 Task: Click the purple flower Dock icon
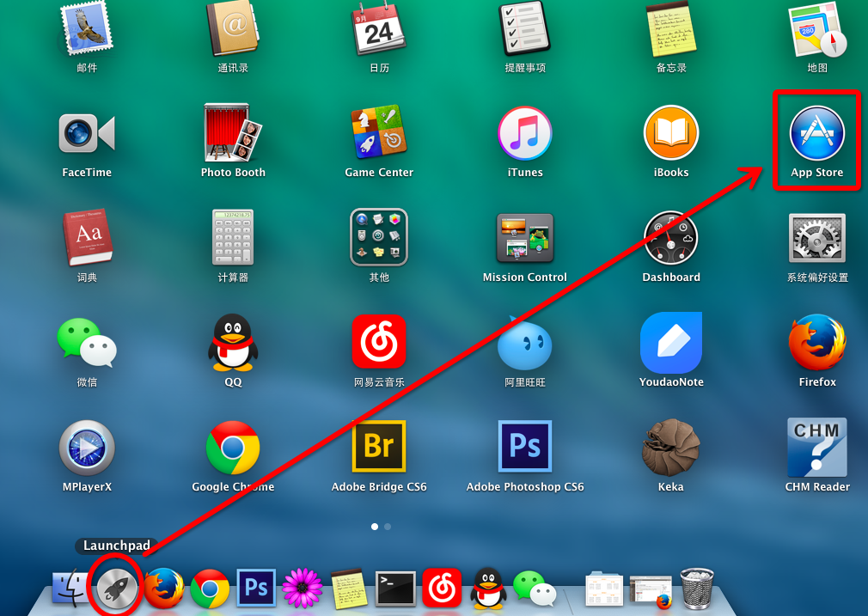click(303, 589)
